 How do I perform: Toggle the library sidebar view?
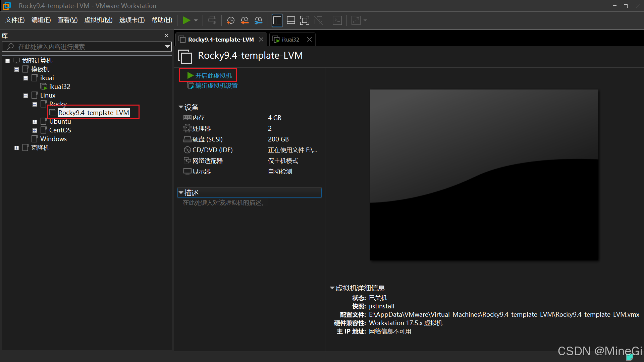(277, 20)
